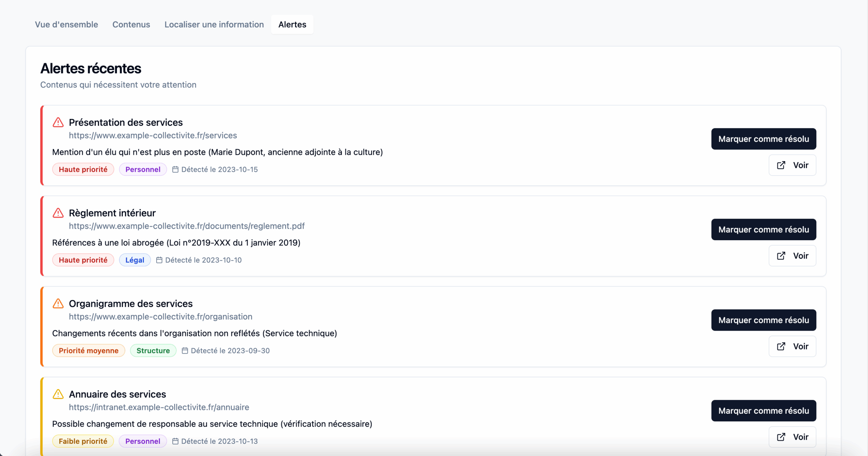Click the Légal category tag

coord(135,260)
